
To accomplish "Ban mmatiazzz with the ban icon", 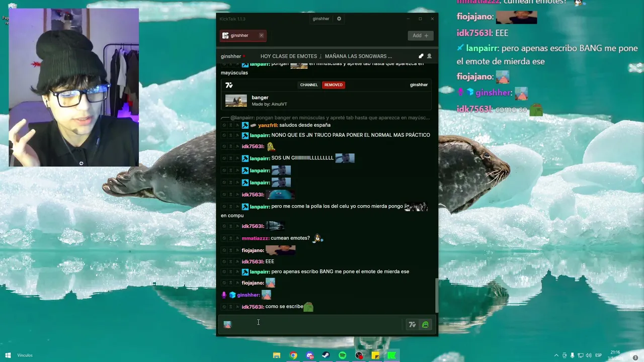I will 224,238.
